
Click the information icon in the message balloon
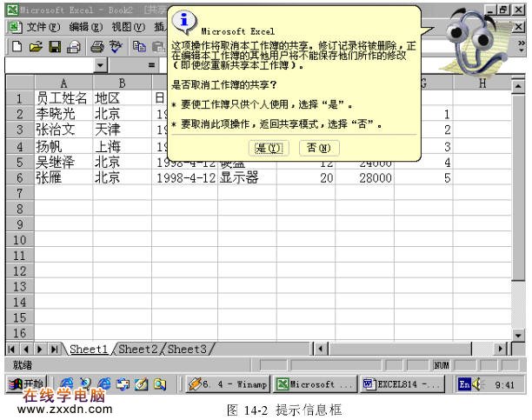(184, 21)
